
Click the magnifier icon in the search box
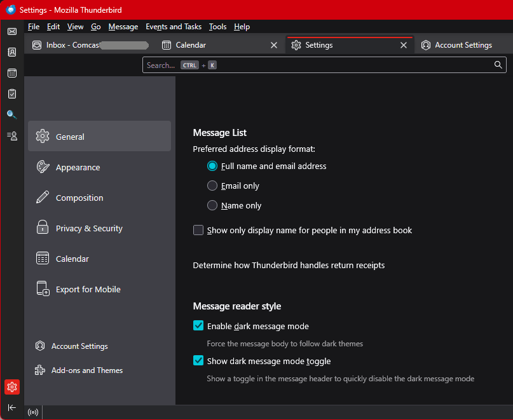pyautogui.click(x=498, y=65)
